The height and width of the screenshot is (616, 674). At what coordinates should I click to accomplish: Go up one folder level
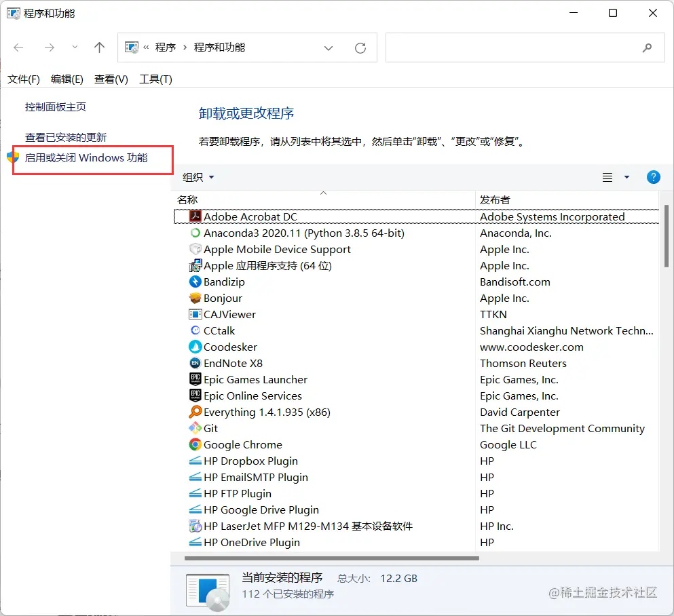coord(98,47)
